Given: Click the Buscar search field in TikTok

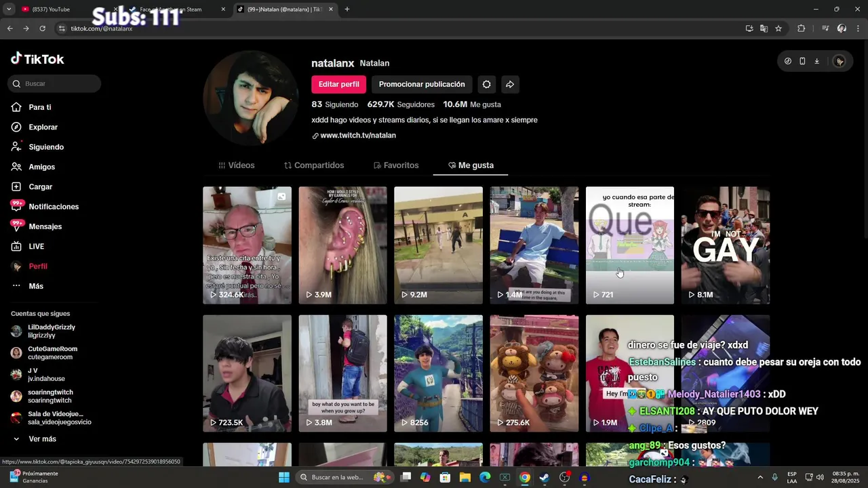Looking at the screenshot, I should click(54, 83).
